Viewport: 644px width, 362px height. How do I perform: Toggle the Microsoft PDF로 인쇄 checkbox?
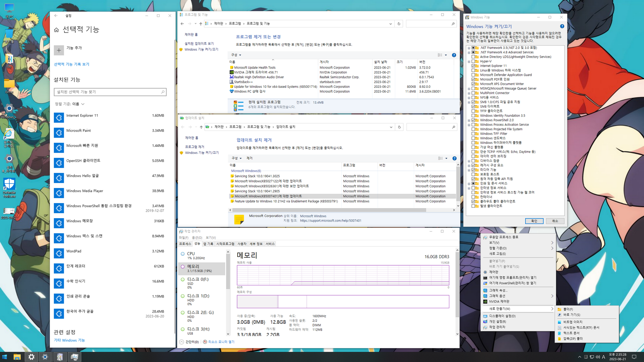pos(473,79)
